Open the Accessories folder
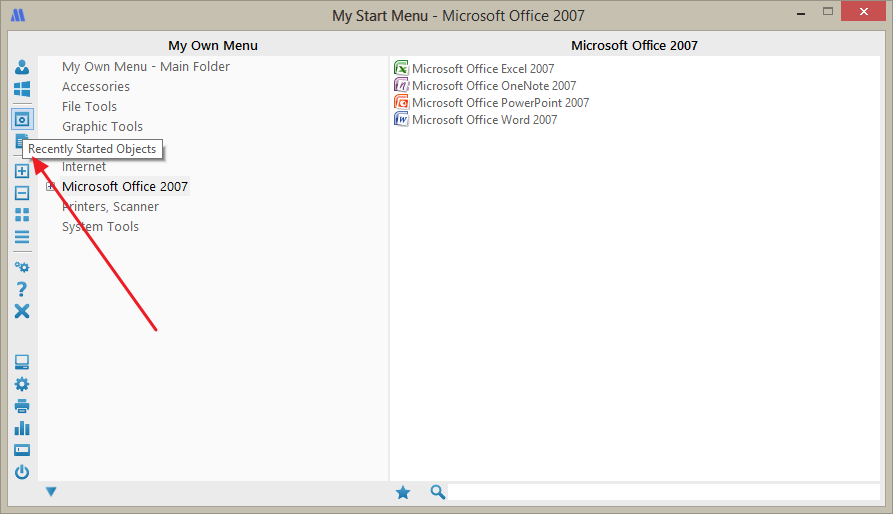Screen dimensions: 893x514 coord(96,87)
